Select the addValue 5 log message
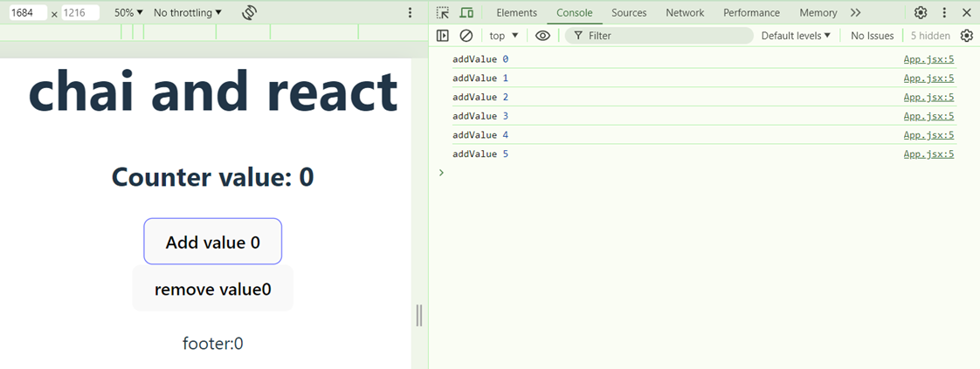The width and height of the screenshot is (980, 369). click(480, 154)
